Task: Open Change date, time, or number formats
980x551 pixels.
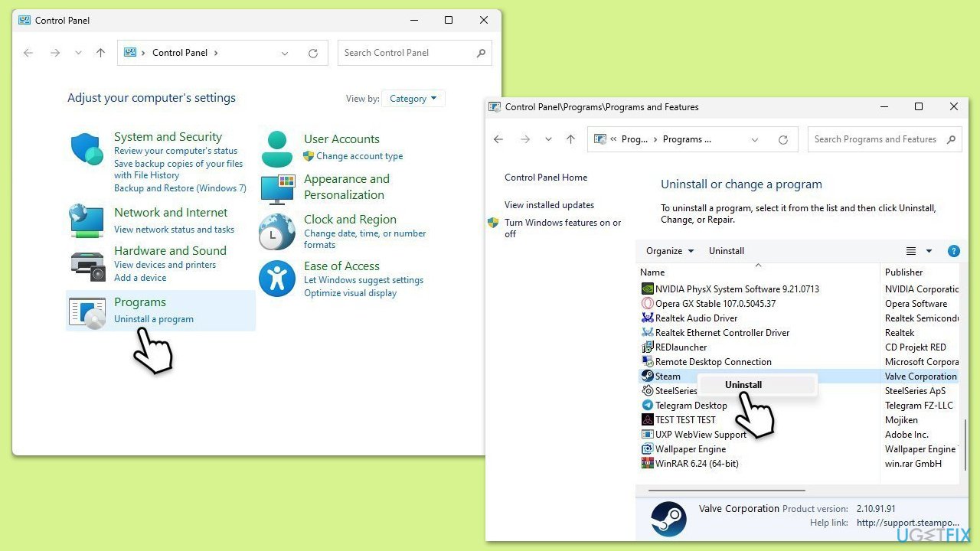Action: click(x=364, y=239)
